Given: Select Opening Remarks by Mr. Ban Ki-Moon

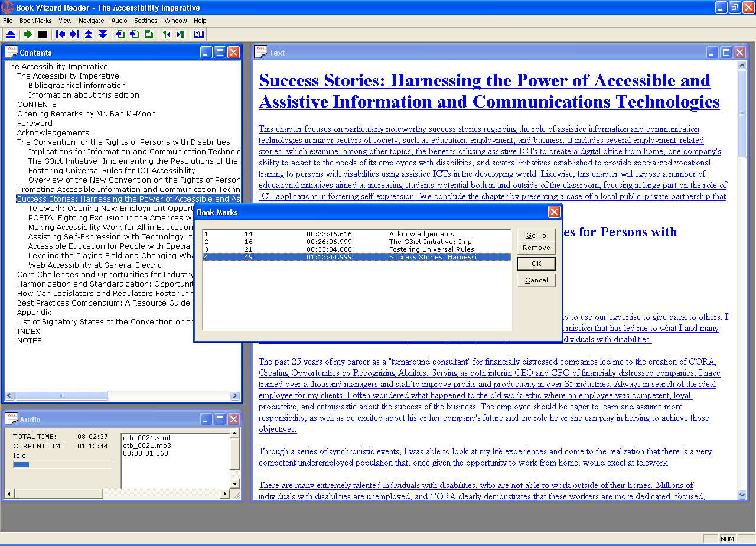Looking at the screenshot, I should click(x=86, y=114).
